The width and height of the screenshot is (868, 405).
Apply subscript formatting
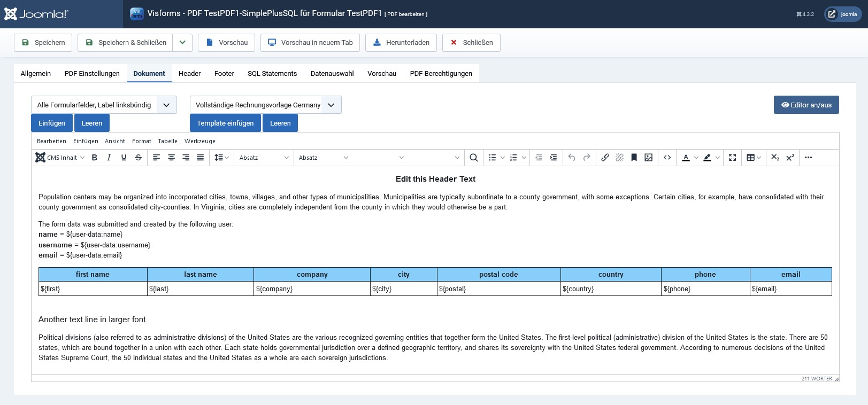pos(775,158)
